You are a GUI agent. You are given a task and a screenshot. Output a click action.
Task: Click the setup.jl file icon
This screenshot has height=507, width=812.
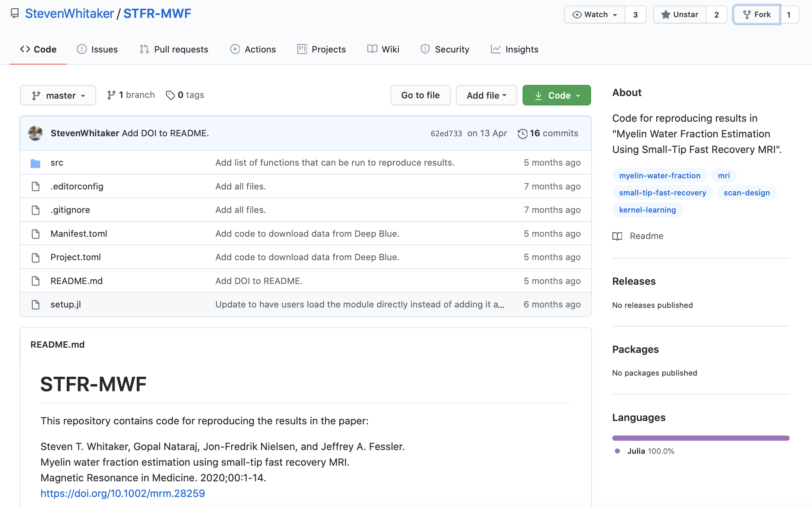click(x=35, y=304)
